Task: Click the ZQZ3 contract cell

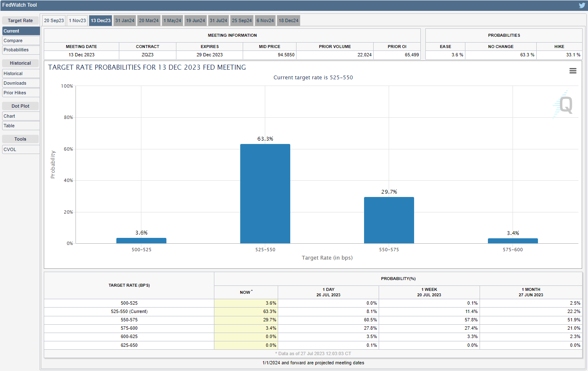Action: tap(148, 55)
